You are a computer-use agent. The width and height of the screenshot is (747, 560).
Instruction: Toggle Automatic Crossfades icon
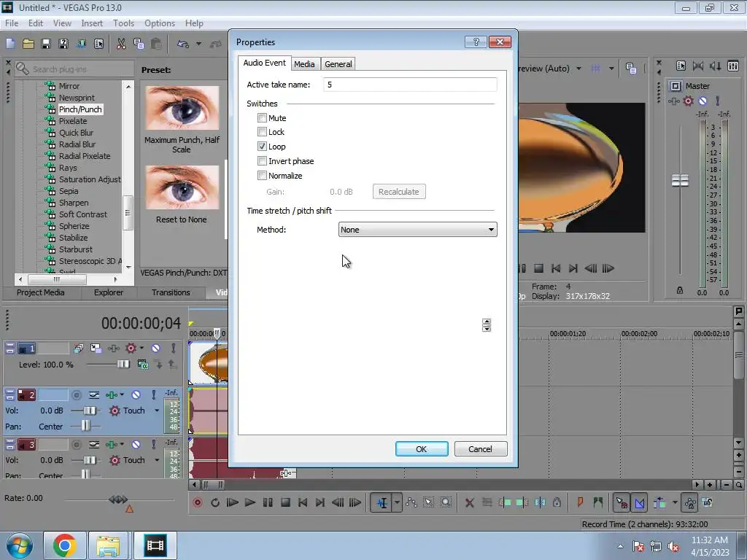pyautogui.click(x=639, y=502)
